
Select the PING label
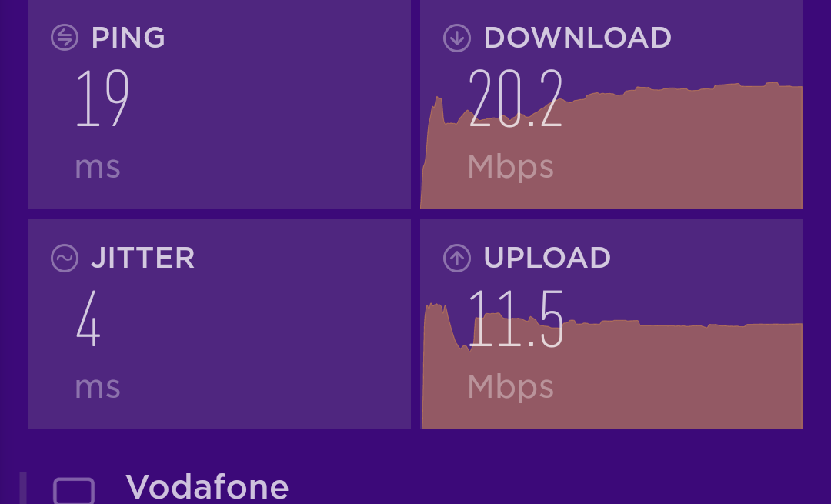[x=128, y=38]
